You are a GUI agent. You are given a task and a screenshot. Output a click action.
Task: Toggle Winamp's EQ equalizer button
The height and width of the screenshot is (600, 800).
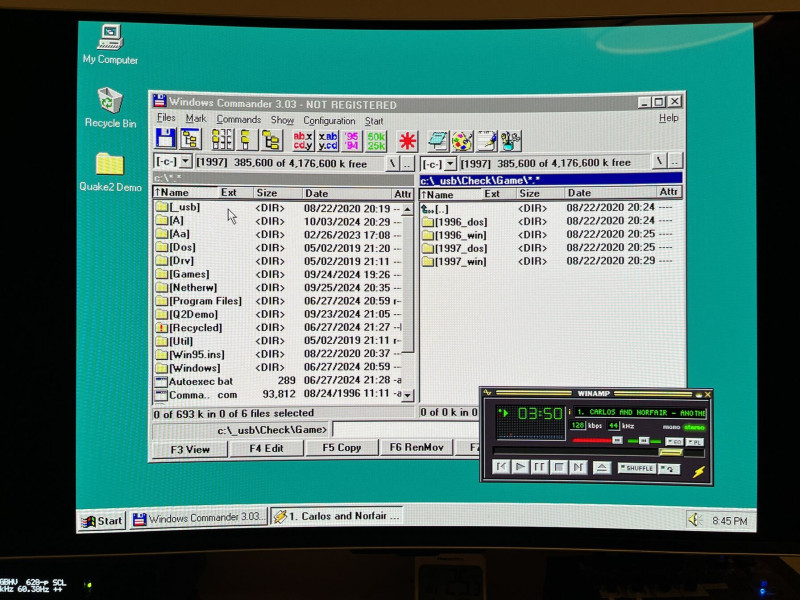(674, 441)
